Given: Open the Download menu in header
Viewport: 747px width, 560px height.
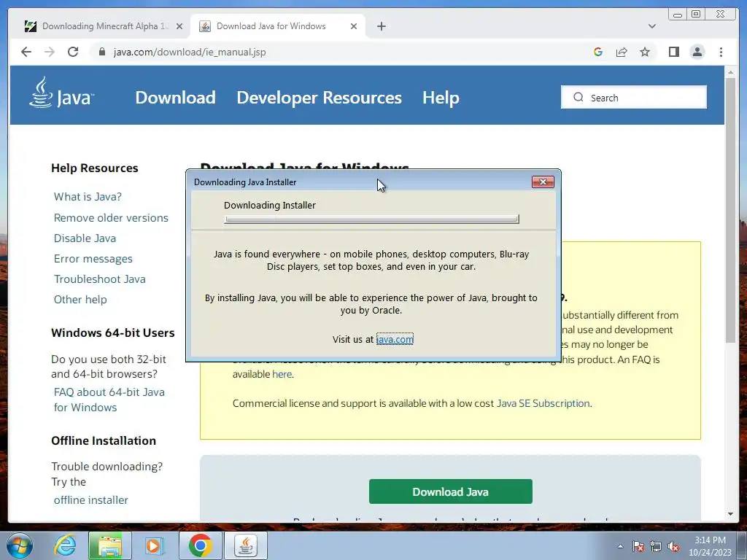Looking at the screenshot, I should [x=175, y=97].
